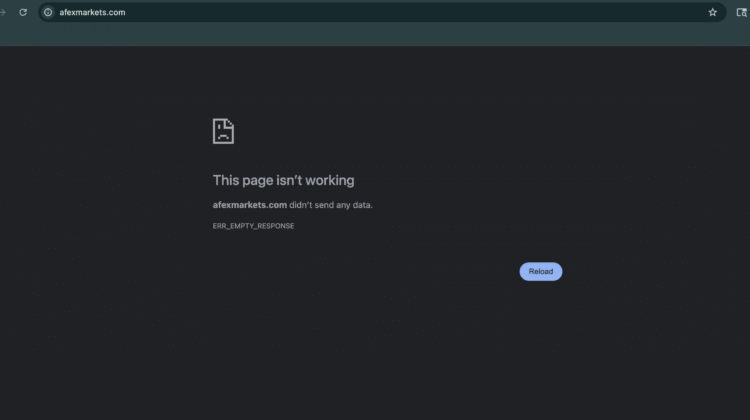This screenshot has width=750, height=420.
Task: Click the sad page error icon
Action: (223, 131)
